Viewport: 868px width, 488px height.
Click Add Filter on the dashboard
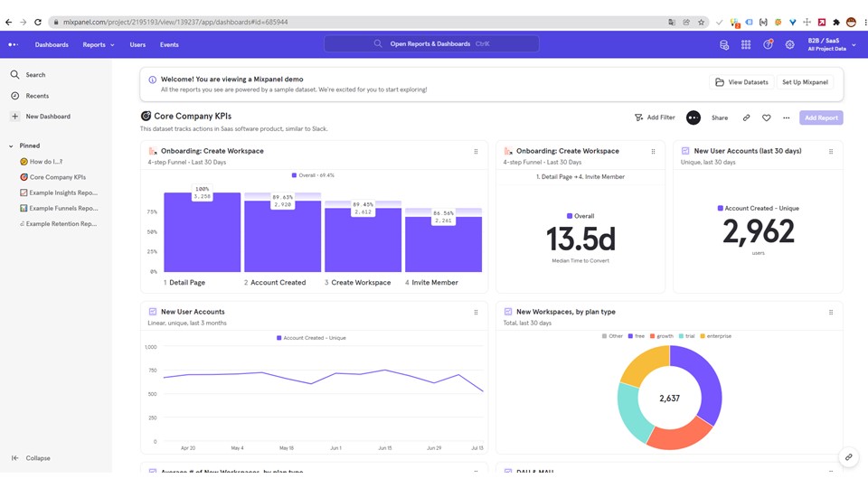[655, 117]
